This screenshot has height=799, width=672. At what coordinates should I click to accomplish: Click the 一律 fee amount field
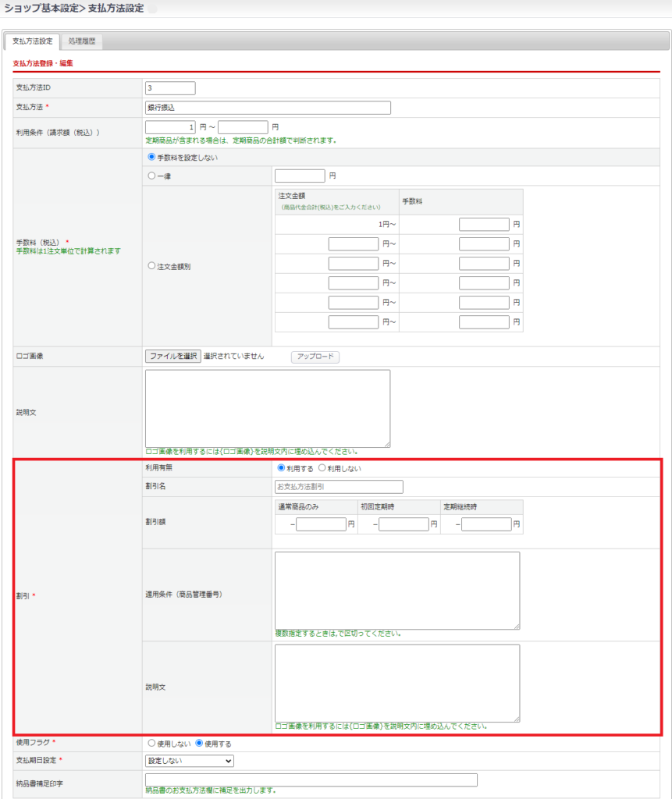pos(300,176)
